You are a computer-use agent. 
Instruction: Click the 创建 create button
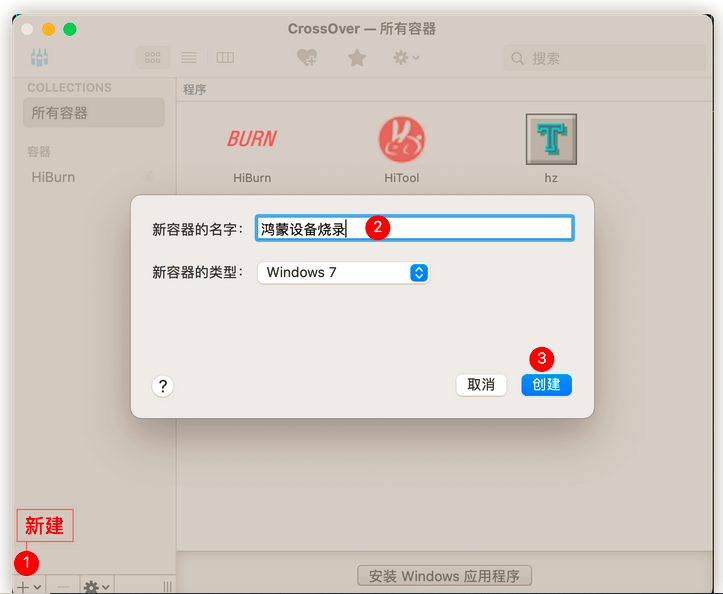(546, 385)
